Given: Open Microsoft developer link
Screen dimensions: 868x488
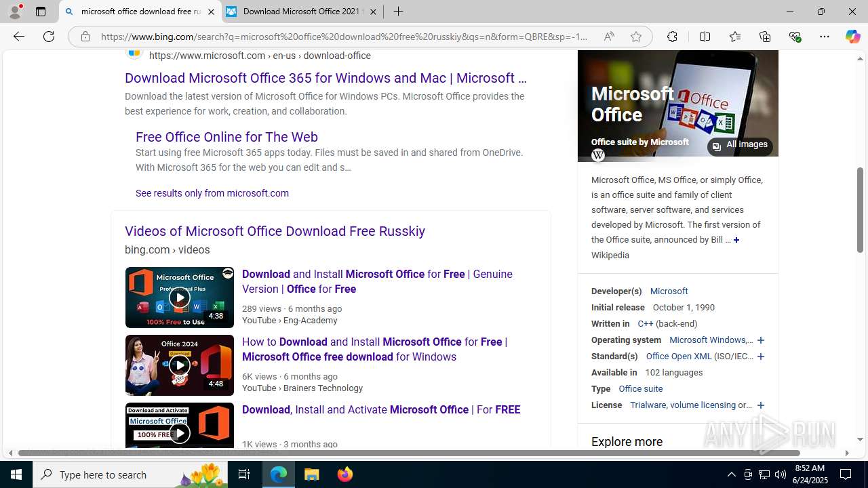Looking at the screenshot, I should (669, 291).
